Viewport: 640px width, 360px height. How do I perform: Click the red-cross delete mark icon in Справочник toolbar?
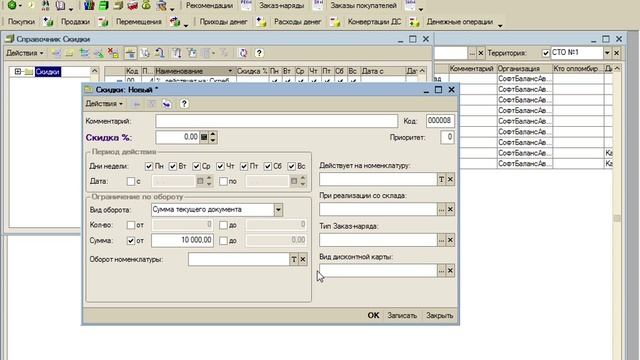[x=113, y=53]
